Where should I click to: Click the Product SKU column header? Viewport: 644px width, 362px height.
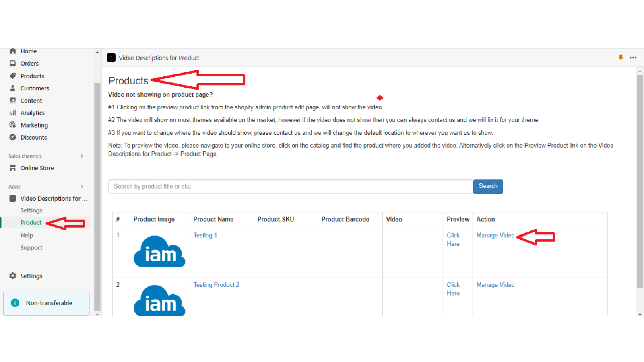(276, 219)
